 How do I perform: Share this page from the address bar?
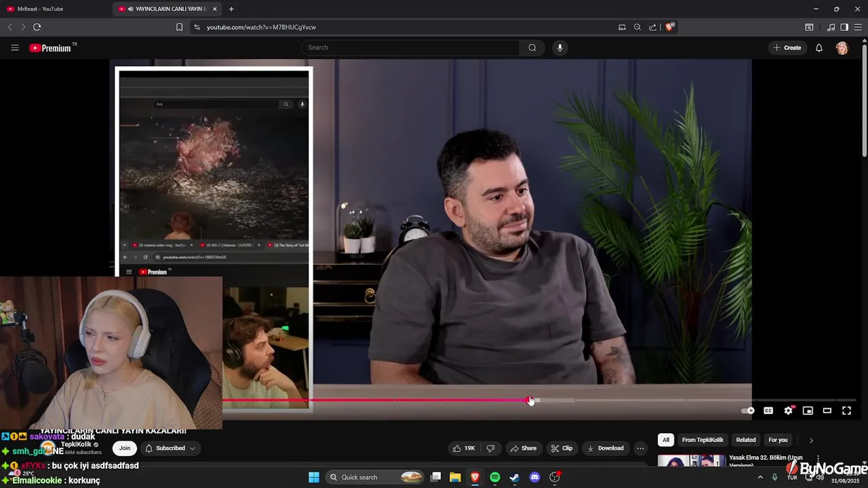coord(652,27)
